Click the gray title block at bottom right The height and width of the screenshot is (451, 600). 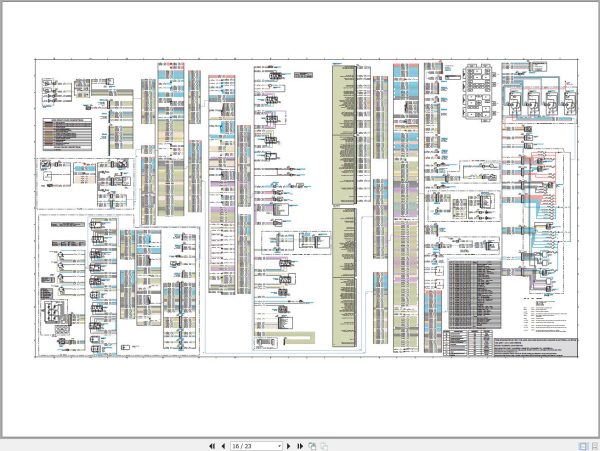click(x=535, y=348)
